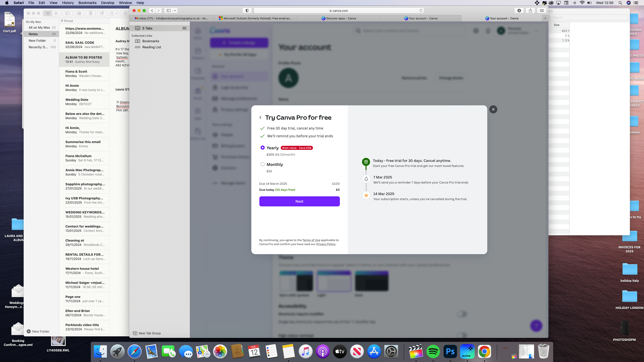Switch Notes to list view
Viewport: 644px width, 362px height.
tap(48, 13)
